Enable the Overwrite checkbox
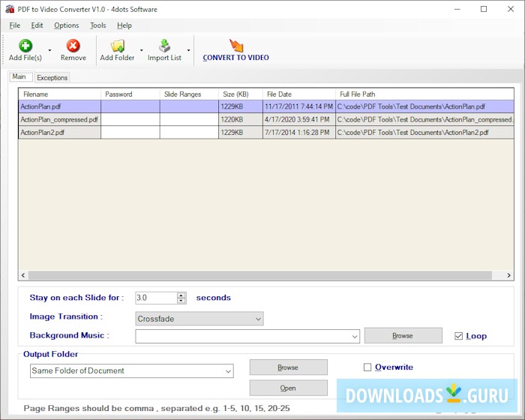The width and height of the screenshot is (525, 420). (x=367, y=367)
